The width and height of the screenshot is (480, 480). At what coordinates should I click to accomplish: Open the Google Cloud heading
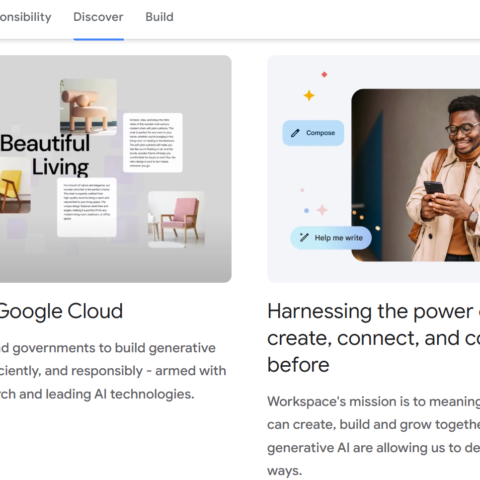(x=61, y=311)
